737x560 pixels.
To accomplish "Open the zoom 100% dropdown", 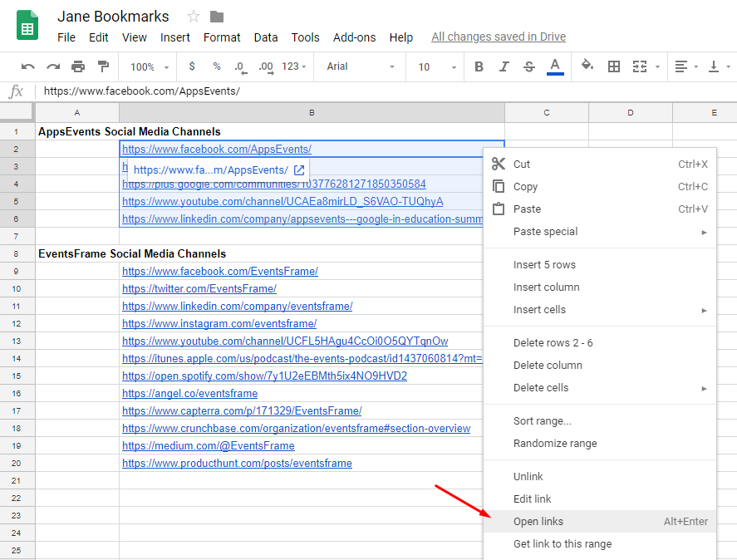I will pyautogui.click(x=149, y=67).
